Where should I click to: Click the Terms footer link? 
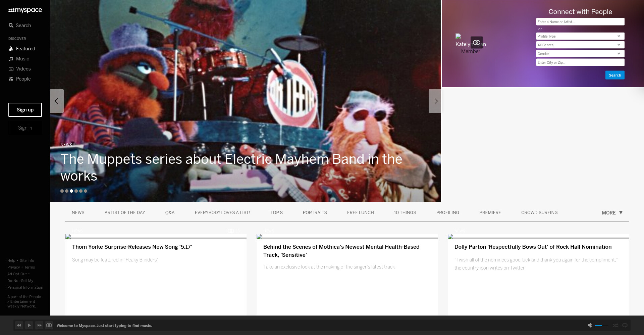pos(30,267)
